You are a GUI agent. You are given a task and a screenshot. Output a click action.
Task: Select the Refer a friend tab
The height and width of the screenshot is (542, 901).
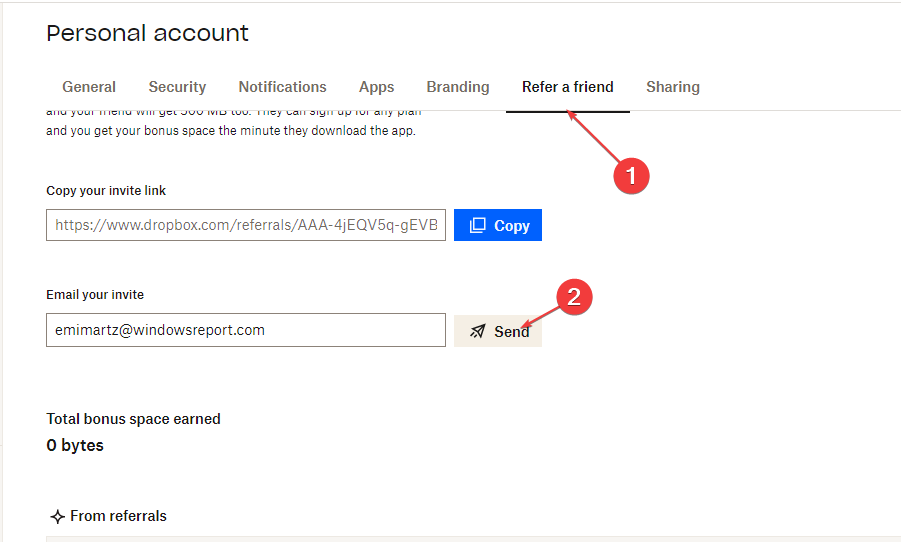click(x=568, y=87)
